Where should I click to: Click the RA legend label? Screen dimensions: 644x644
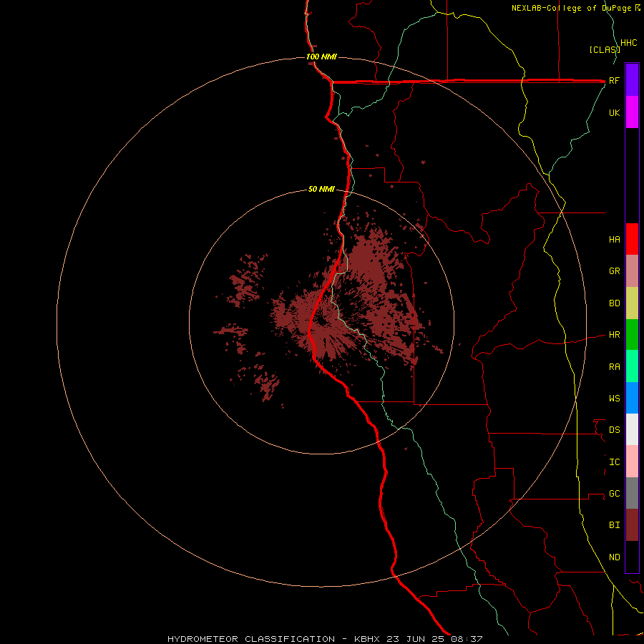click(614, 367)
